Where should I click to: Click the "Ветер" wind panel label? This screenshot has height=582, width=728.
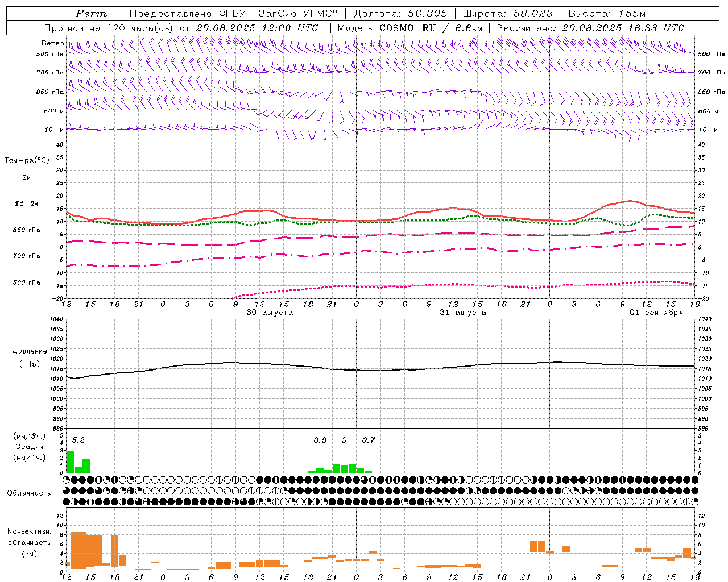click(x=52, y=43)
